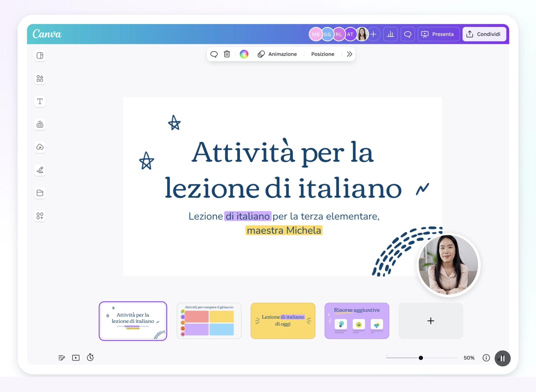Open the info circle icon
The image size is (536, 392).
(486, 358)
